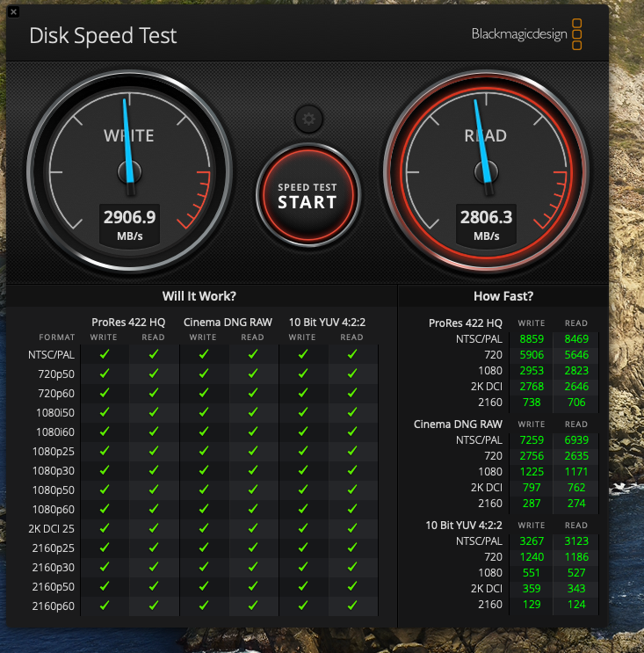Click the Will It Work? heading
The image size is (644, 653).
(199, 296)
